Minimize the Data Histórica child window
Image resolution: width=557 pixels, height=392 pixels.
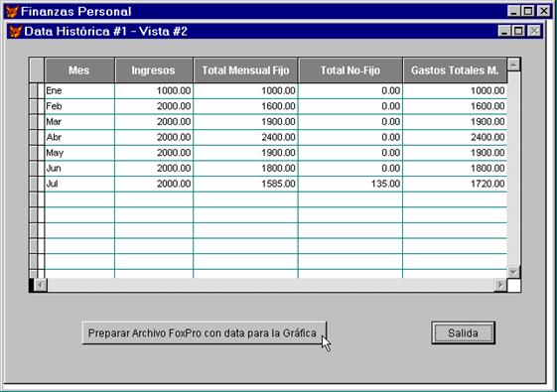(x=504, y=31)
